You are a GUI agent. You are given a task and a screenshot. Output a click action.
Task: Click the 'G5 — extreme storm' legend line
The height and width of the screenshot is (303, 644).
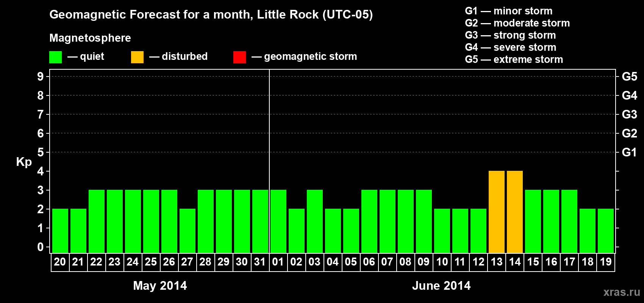click(x=514, y=59)
